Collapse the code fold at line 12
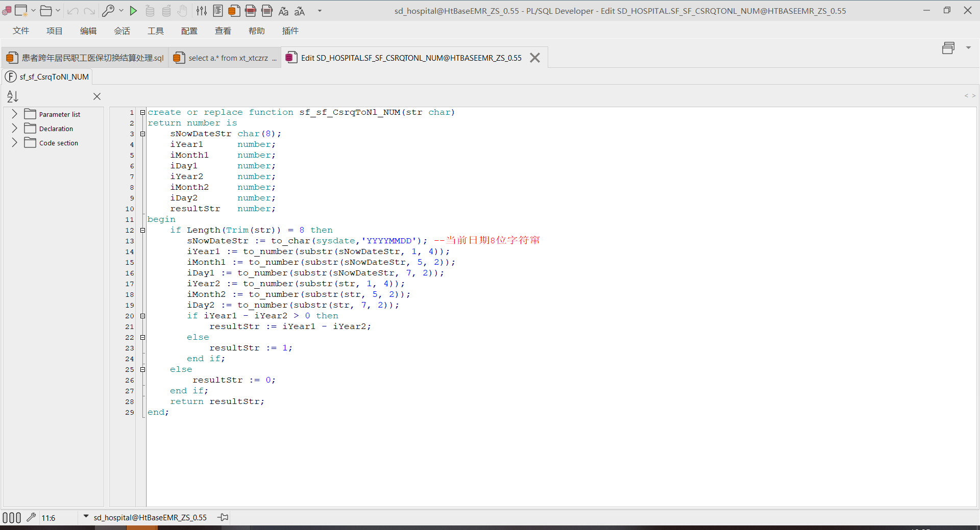Screen dimensions: 980x530 tap(143, 230)
